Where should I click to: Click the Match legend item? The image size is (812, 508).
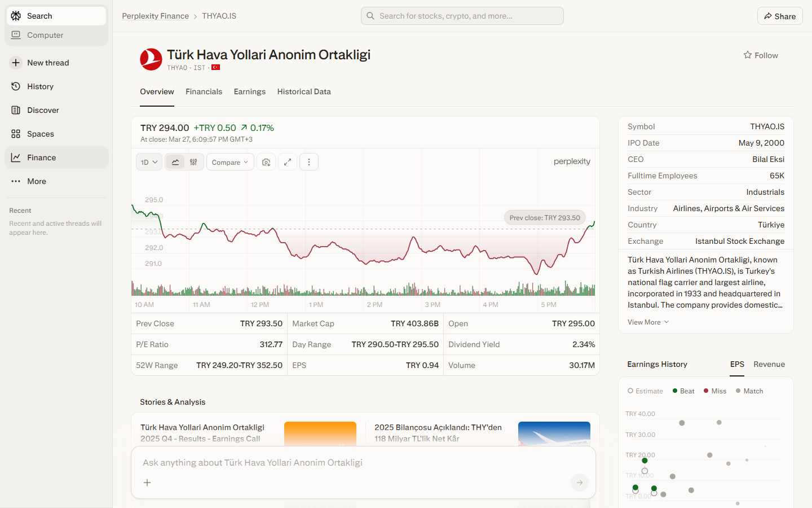point(749,391)
